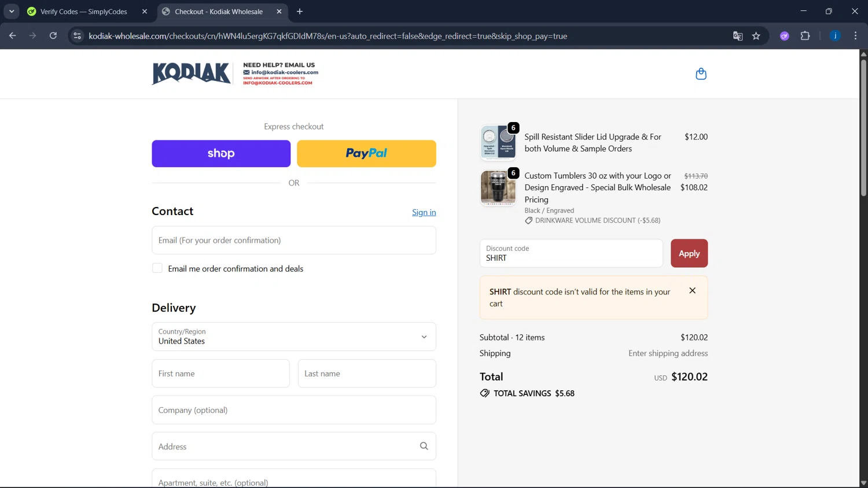
Task: Click the Total Savings tag icon
Action: pos(484,393)
